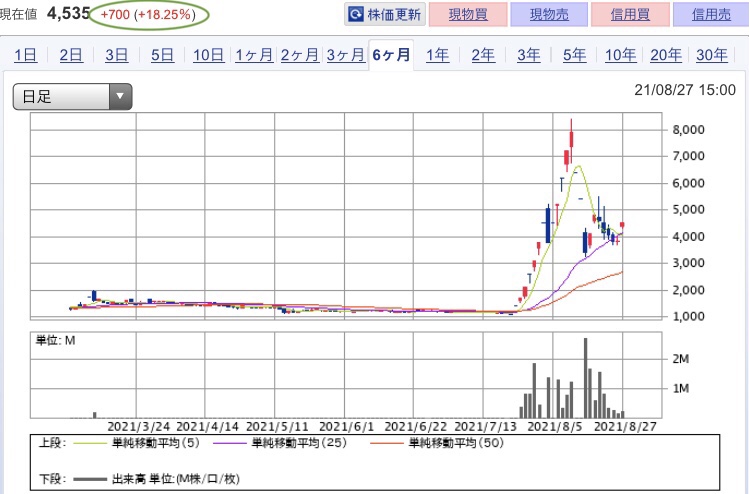Click the 単位: M label in volume chart
This screenshot has width=749, height=494.
[55, 341]
